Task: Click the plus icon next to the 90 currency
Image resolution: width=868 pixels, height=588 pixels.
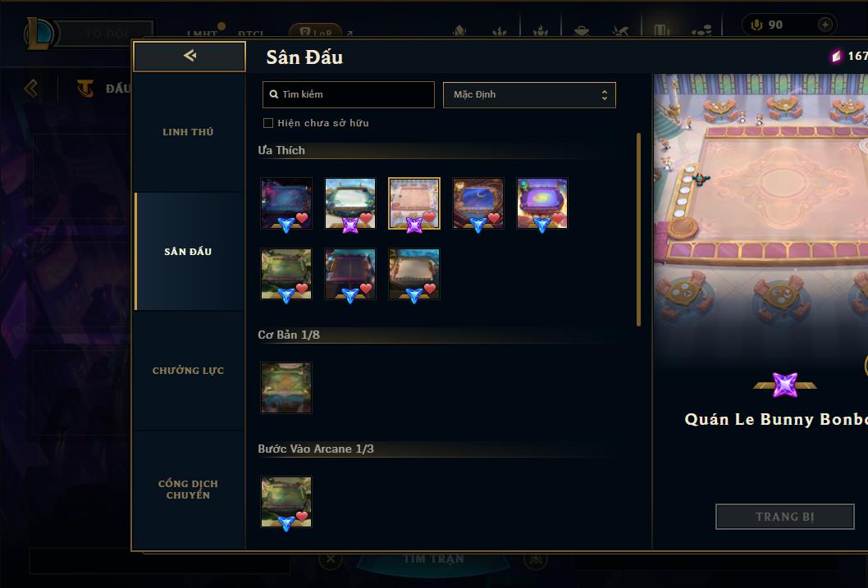Action: coord(825,25)
